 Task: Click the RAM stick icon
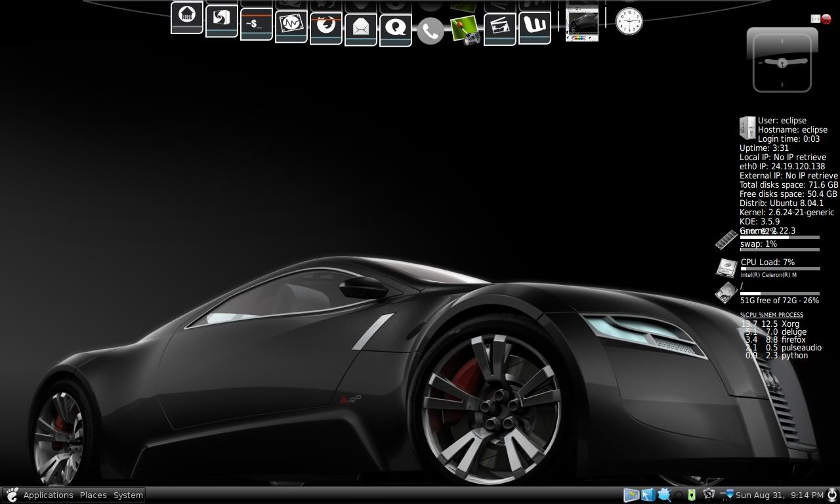726,240
